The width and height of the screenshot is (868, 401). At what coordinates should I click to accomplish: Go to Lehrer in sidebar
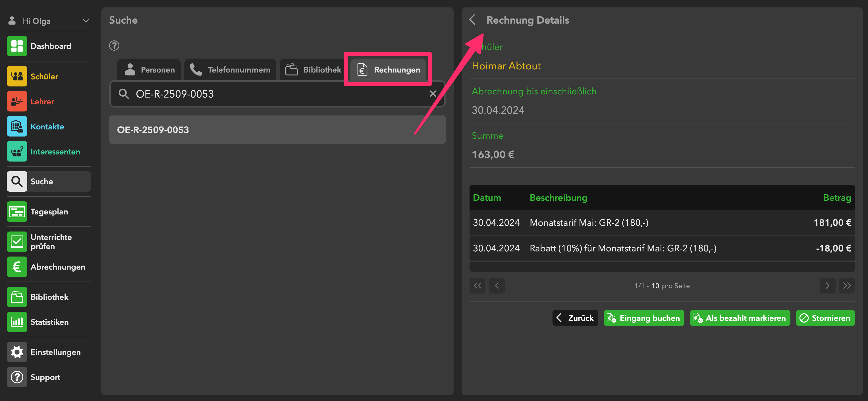(x=42, y=102)
